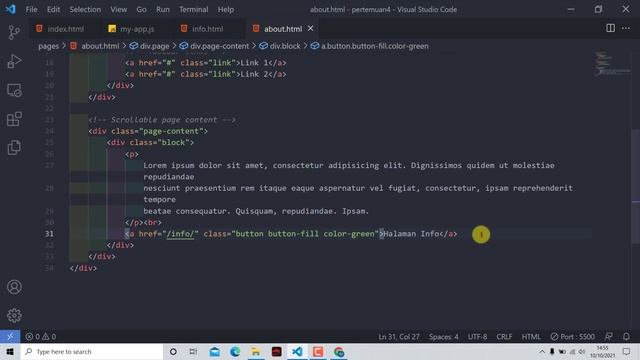Open the View menu
Screen dimensions: 640x360
coord(118,9)
